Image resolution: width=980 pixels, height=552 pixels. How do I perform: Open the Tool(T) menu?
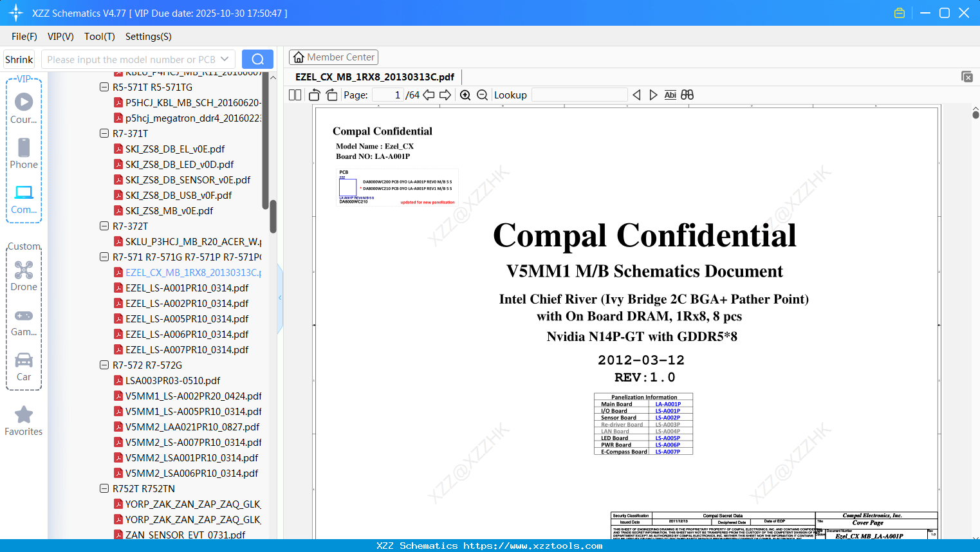tap(100, 37)
